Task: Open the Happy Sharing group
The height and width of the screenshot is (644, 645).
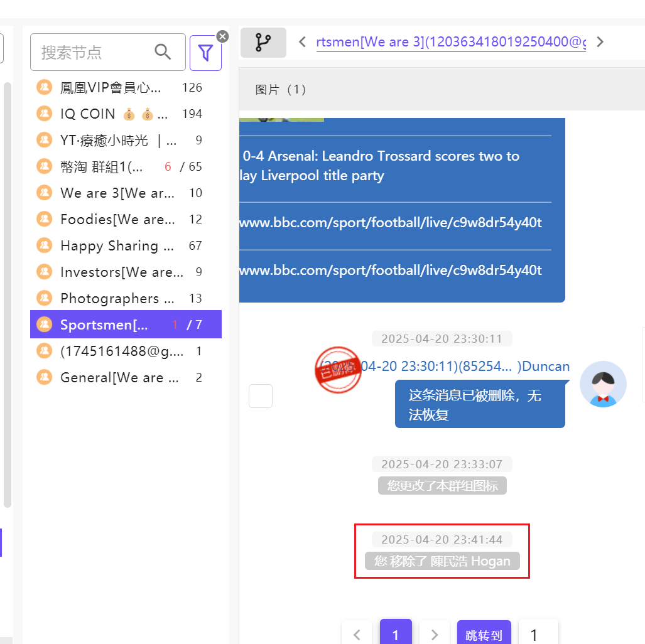Action: pyautogui.click(x=117, y=245)
